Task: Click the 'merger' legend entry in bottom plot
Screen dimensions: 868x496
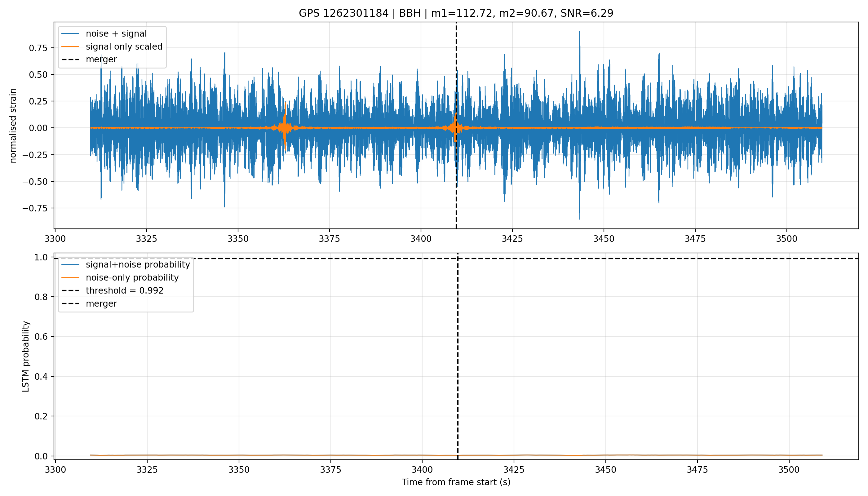Action: [x=101, y=303]
